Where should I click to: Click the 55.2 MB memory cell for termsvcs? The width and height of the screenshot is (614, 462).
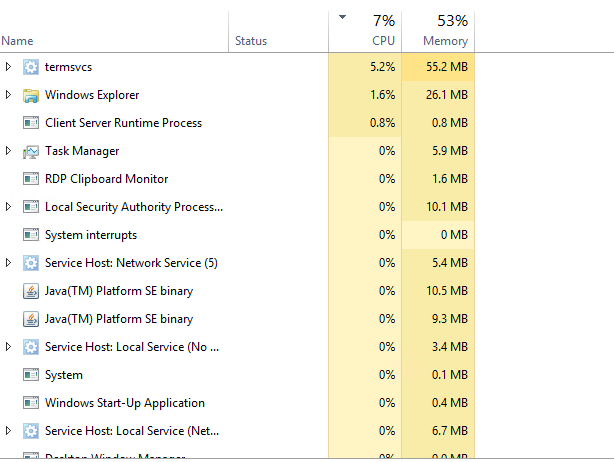[x=447, y=67]
